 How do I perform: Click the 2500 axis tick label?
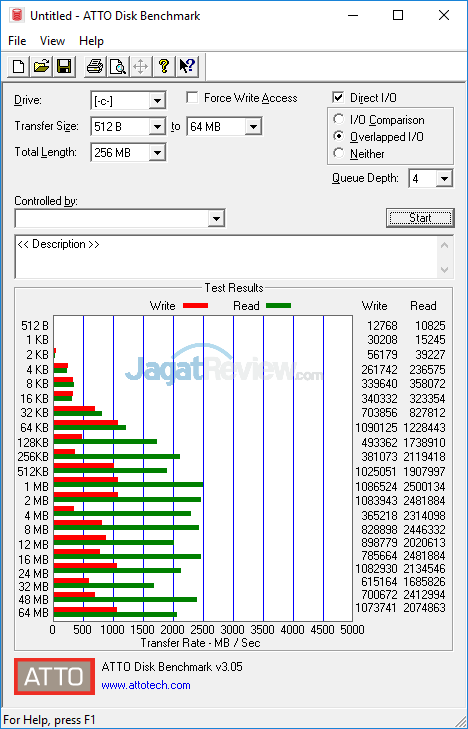pyautogui.click(x=203, y=630)
